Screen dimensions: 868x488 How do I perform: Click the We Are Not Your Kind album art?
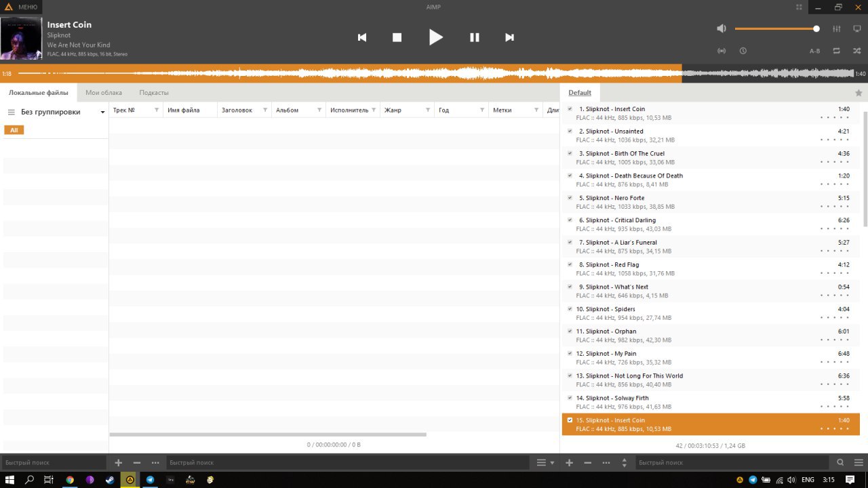pos(21,39)
